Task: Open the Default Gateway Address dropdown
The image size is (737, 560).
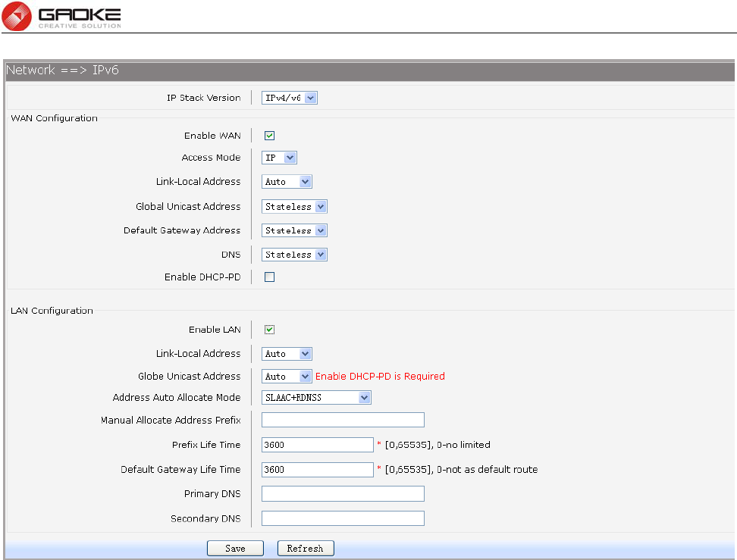Action: [294, 230]
